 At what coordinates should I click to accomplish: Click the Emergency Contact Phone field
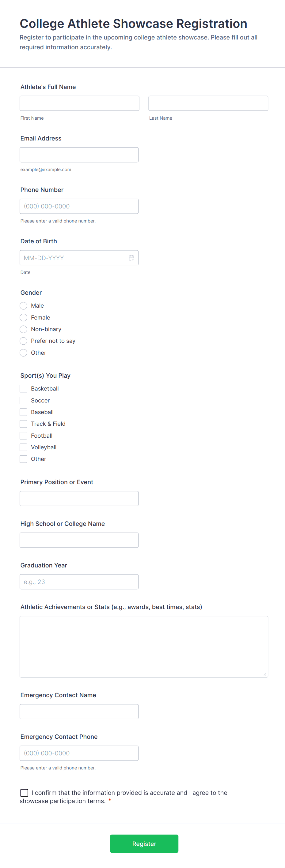(x=79, y=753)
